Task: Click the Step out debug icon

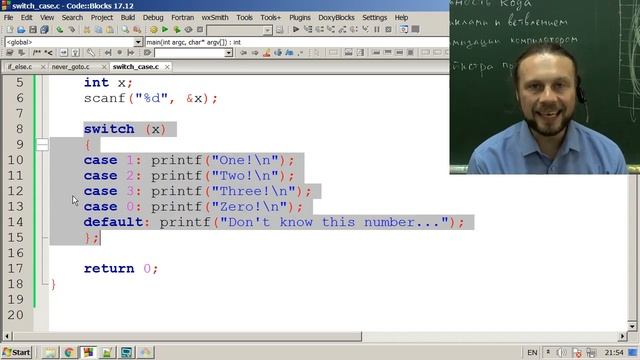Action: coord(342,29)
